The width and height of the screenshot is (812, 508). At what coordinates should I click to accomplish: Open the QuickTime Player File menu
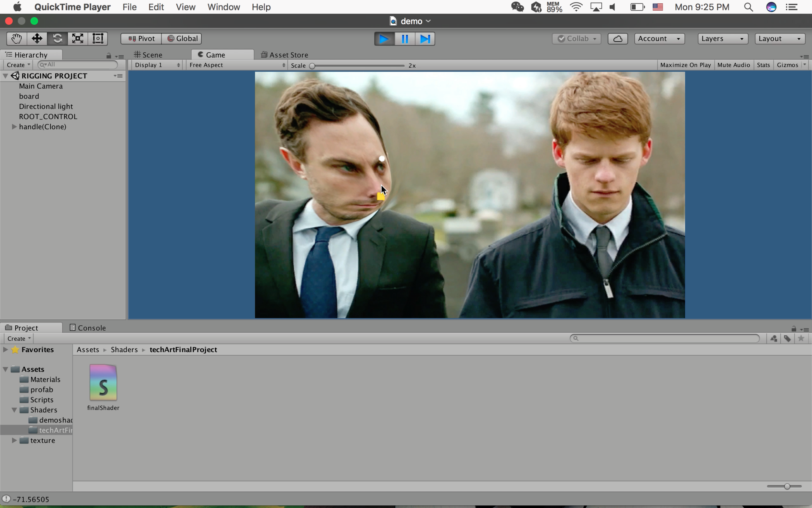(x=130, y=7)
